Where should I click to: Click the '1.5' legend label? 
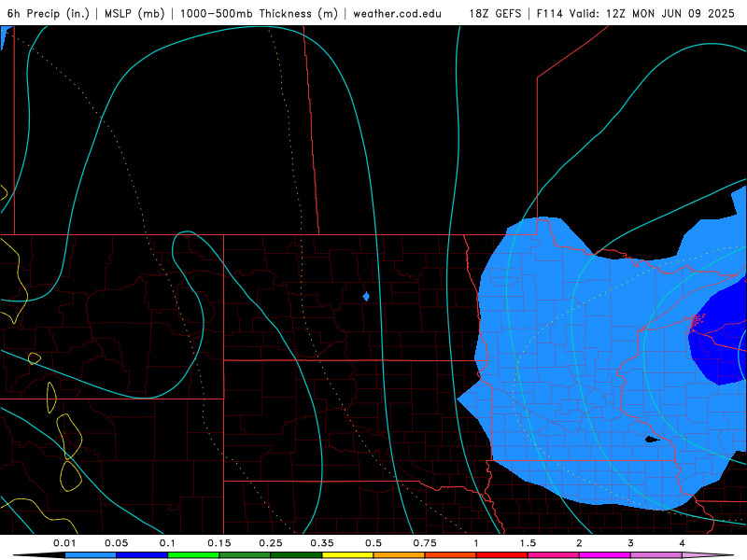(x=528, y=543)
